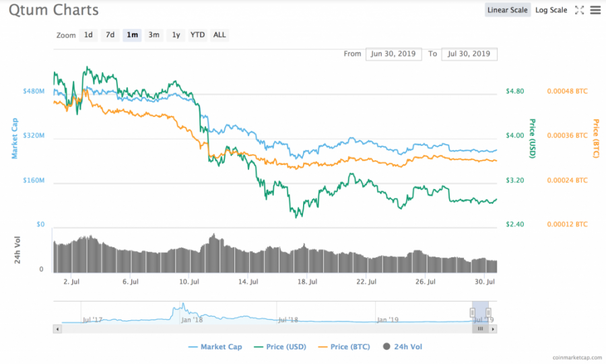Set zoom to 1y
This screenshot has height=364, width=606.
[x=176, y=35]
